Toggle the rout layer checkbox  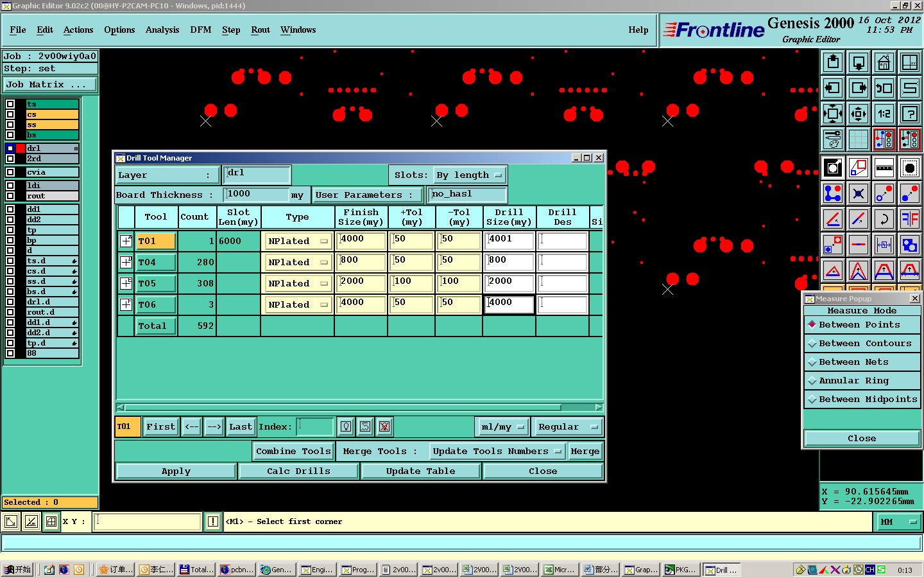pyautogui.click(x=10, y=196)
